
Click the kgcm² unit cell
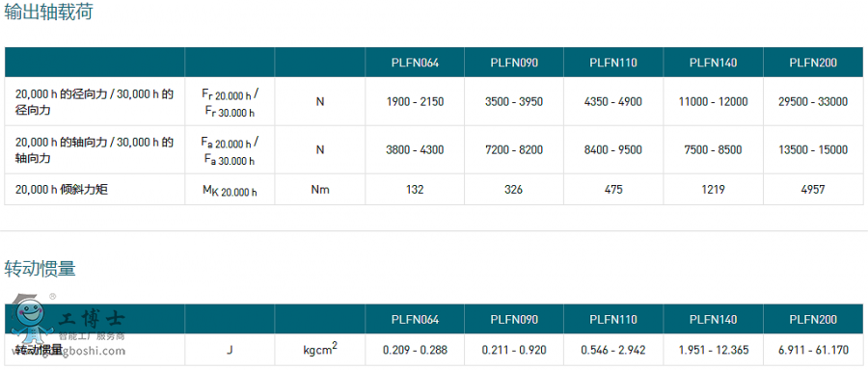tap(320, 349)
